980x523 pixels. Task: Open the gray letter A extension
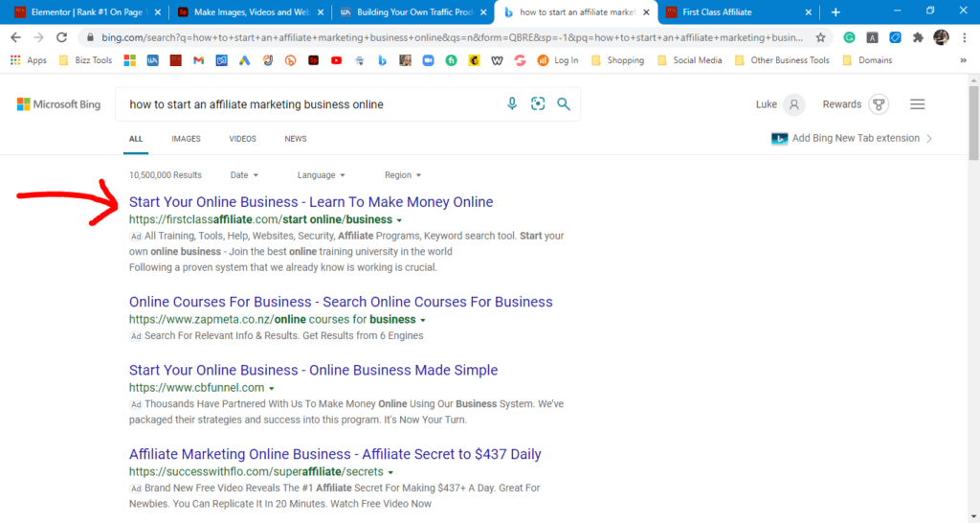click(872, 37)
